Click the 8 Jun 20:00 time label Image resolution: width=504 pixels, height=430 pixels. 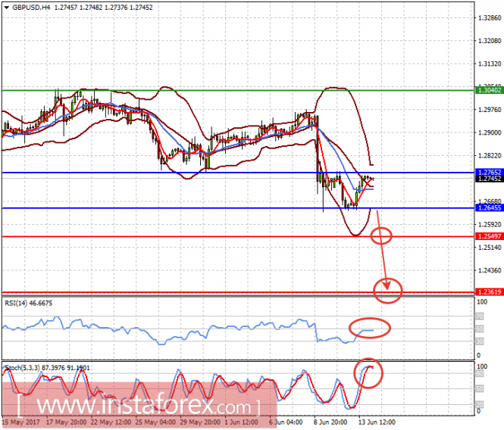331,422
